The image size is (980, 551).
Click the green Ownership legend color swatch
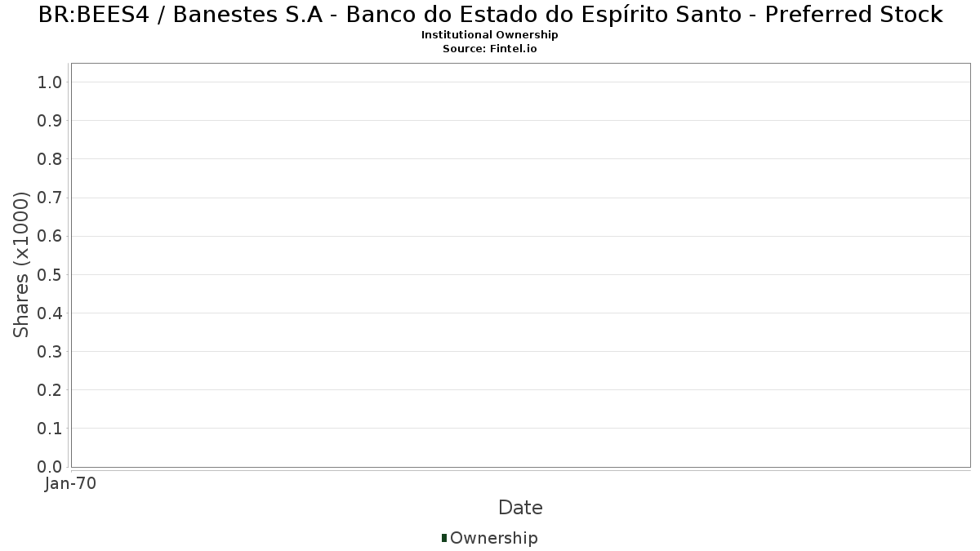tap(444, 538)
